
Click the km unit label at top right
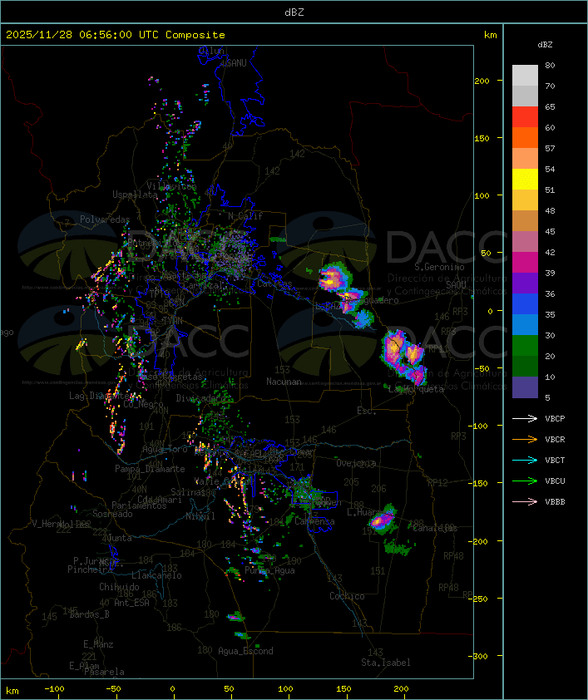click(490, 35)
